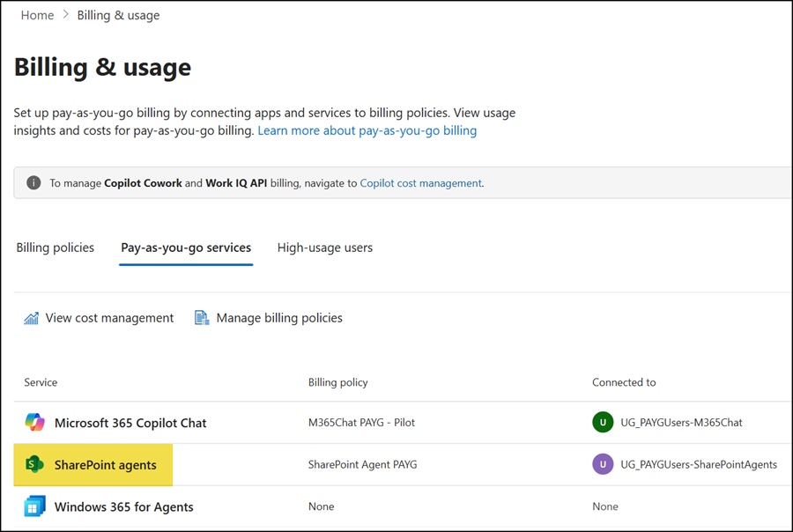Click the View cost management chart icon
Screen dimensions: 793x532
coord(32,318)
